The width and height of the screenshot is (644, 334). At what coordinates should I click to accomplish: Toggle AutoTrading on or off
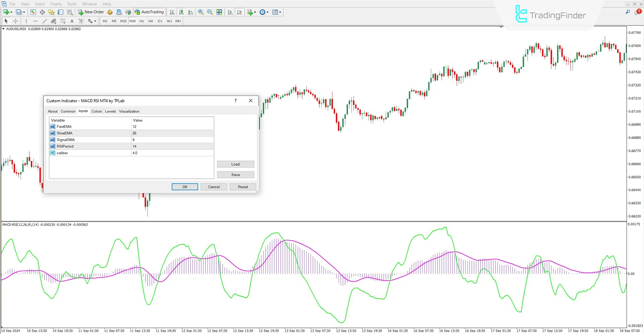click(x=149, y=12)
